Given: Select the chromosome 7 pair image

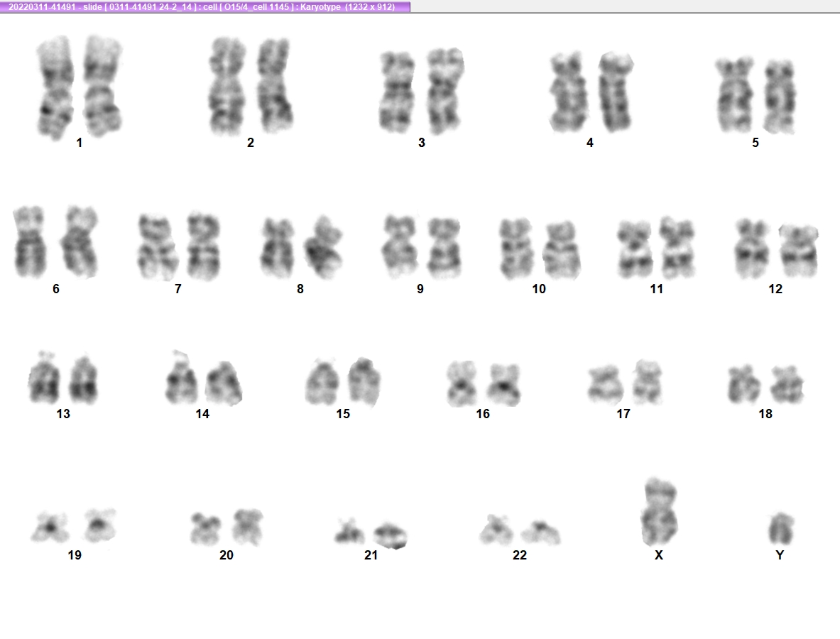Looking at the screenshot, I should (x=179, y=246).
